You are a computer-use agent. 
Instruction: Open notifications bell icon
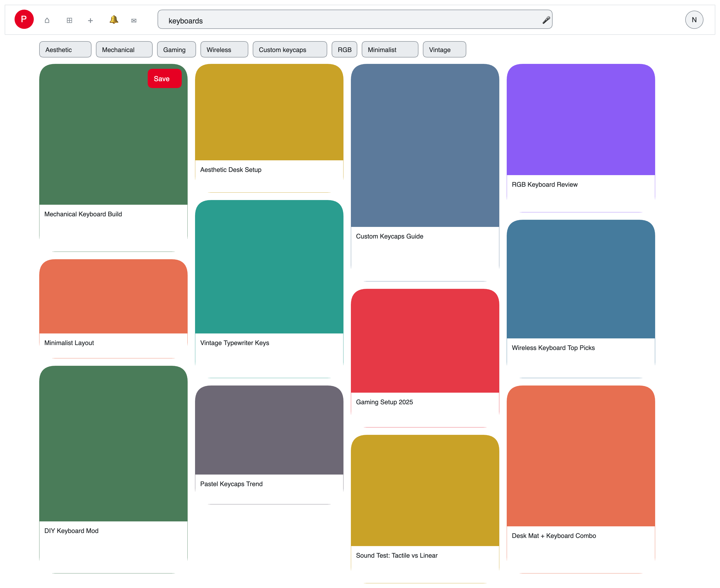pos(114,20)
